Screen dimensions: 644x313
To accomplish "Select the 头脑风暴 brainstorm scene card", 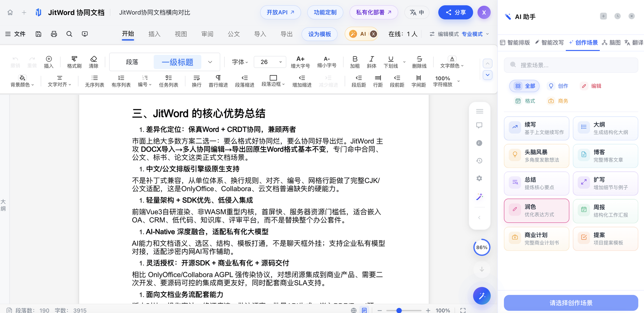I will [x=536, y=156].
